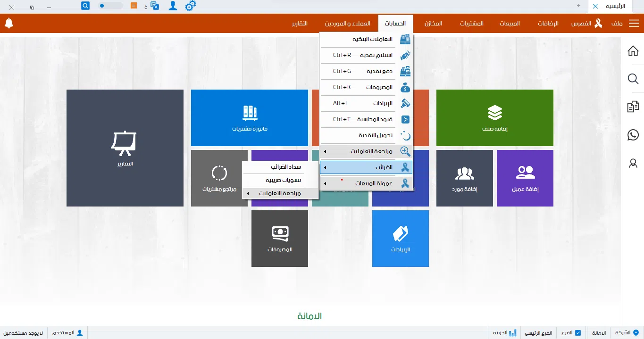644x339 pixels.
Task: Expand the عمولة المبيعات submenu
Action: click(x=366, y=183)
